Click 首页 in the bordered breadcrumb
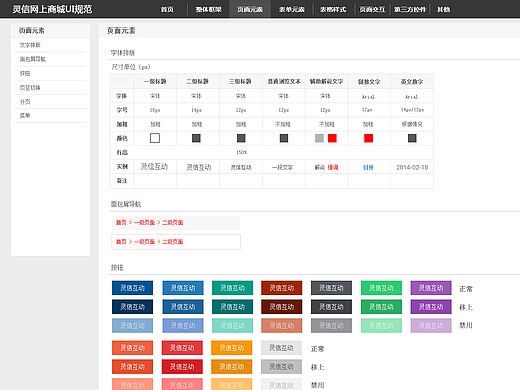Screen dimensions: 520x390 (121, 242)
